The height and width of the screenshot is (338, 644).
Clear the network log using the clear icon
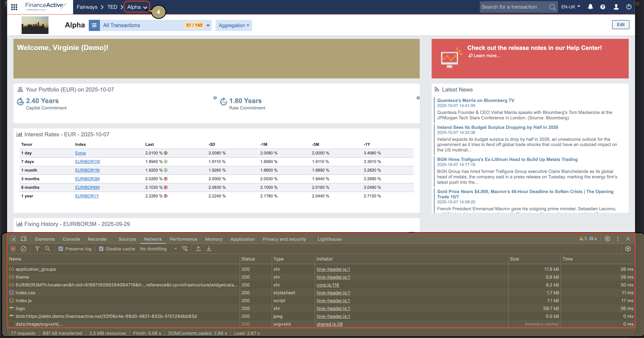23,249
